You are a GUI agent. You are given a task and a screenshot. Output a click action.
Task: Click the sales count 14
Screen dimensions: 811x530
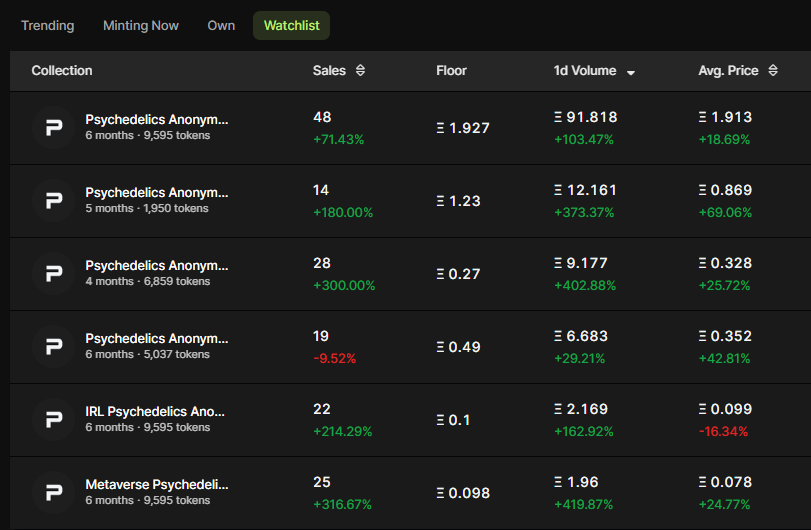(321, 190)
